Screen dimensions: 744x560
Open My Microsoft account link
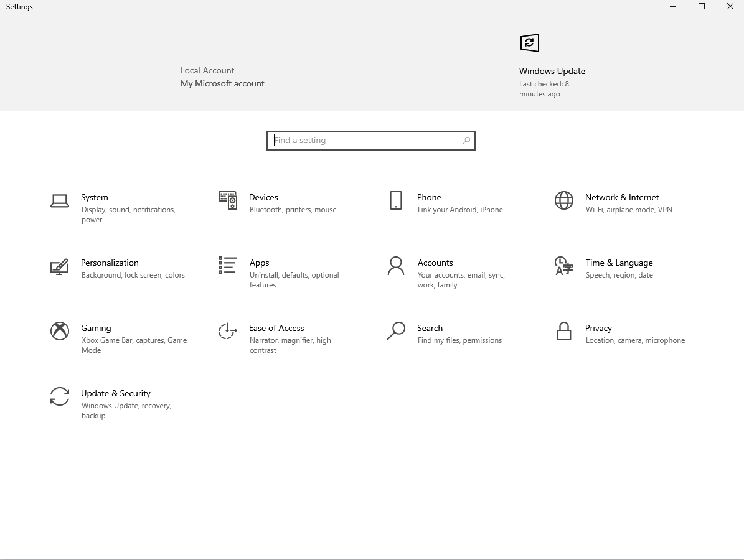(222, 83)
